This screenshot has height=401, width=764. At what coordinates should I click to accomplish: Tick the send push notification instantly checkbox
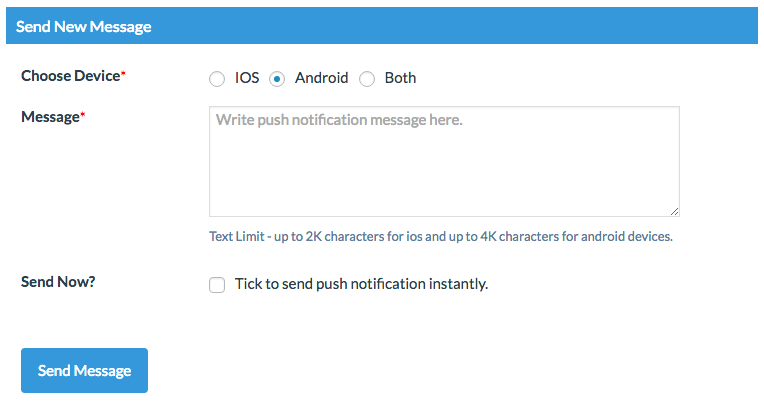pos(217,285)
